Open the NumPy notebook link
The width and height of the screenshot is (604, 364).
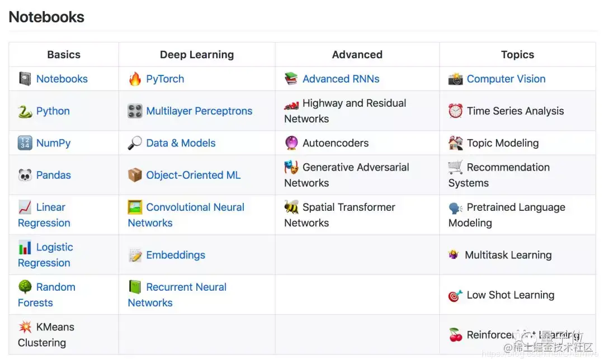[53, 143]
